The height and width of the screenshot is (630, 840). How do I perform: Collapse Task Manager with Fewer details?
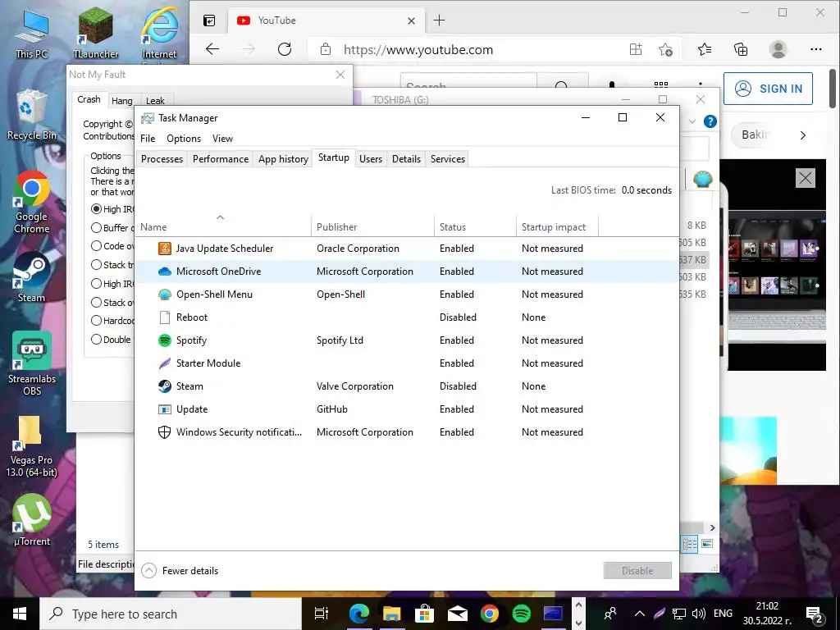(x=180, y=571)
